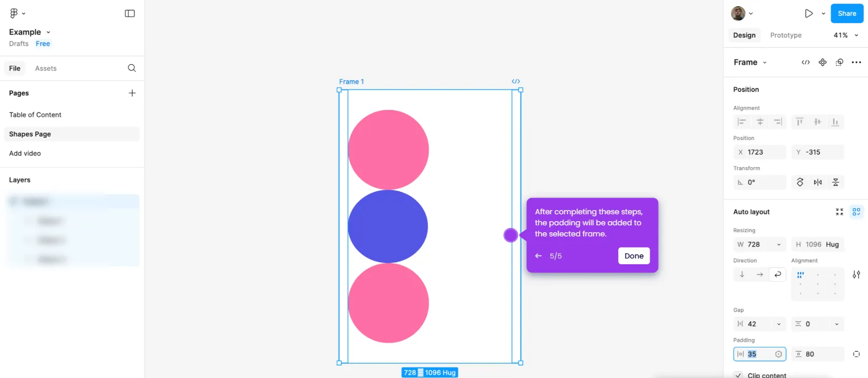Click the rotation field 0°
This screenshot has height=378, width=868.
click(759, 182)
